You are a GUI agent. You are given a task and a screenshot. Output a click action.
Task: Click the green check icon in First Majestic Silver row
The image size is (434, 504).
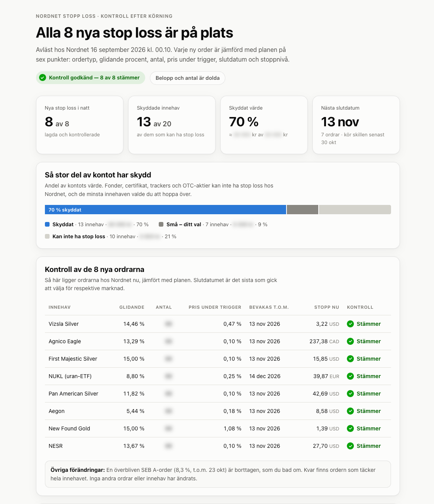350,359
